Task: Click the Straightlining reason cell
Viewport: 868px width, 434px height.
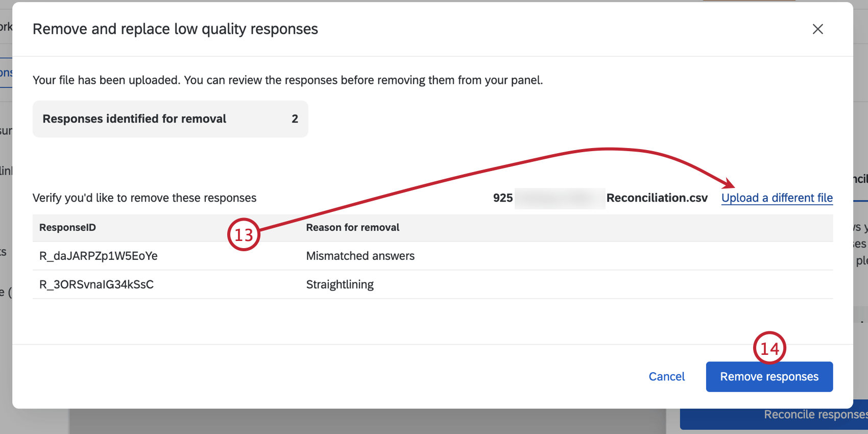Action: (340, 284)
